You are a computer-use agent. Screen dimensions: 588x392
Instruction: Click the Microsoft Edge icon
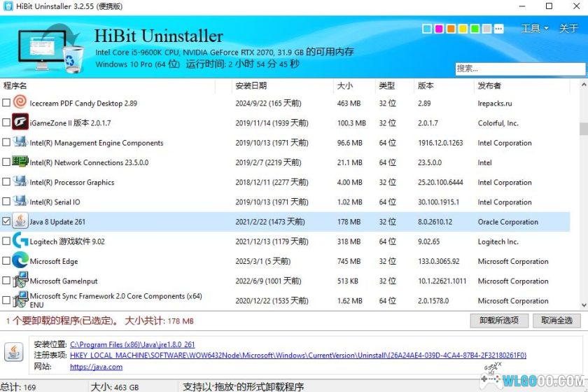coord(20,260)
